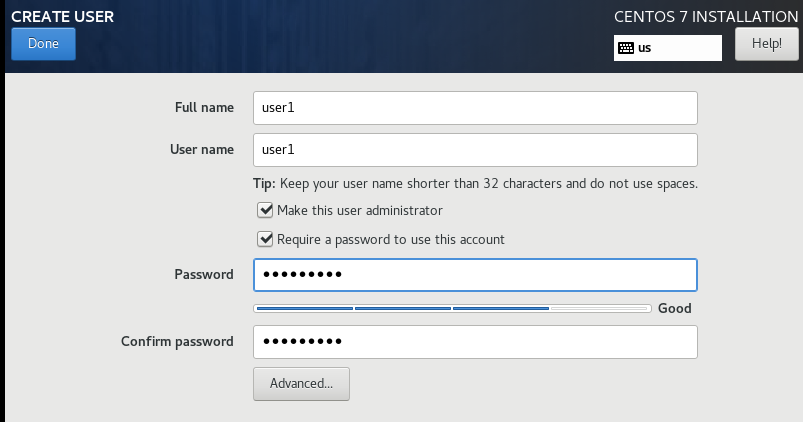The width and height of the screenshot is (803, 422).
Task: Click the blue Done button
Action: point(44,44)
